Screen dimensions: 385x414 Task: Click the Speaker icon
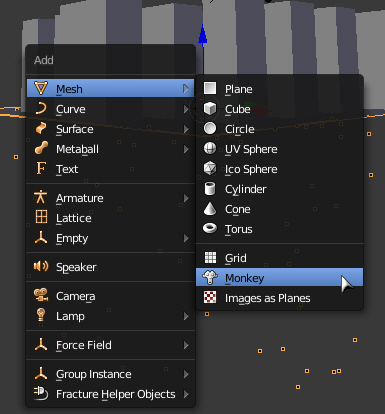41,267
